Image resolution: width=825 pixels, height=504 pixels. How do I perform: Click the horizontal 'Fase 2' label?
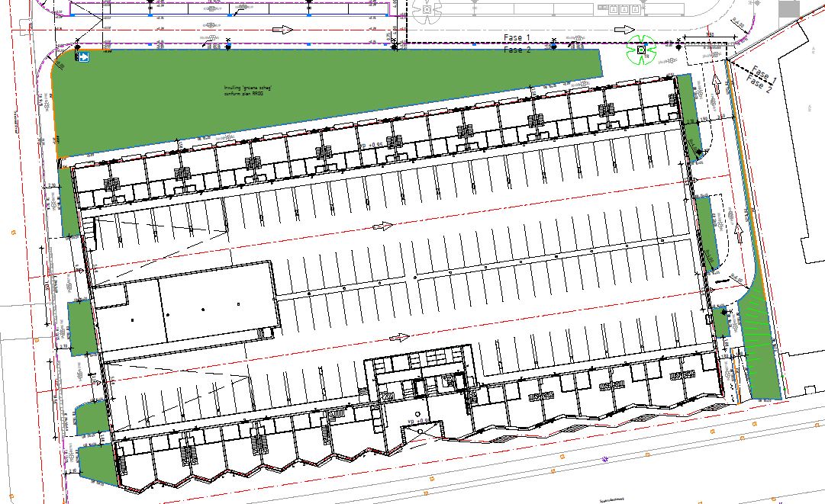coord(517,50)
